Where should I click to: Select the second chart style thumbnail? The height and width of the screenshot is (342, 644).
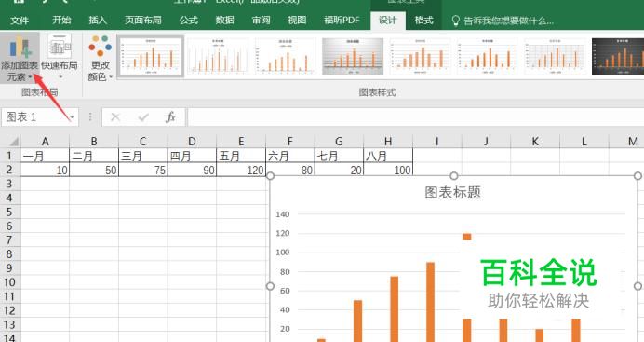218,56
